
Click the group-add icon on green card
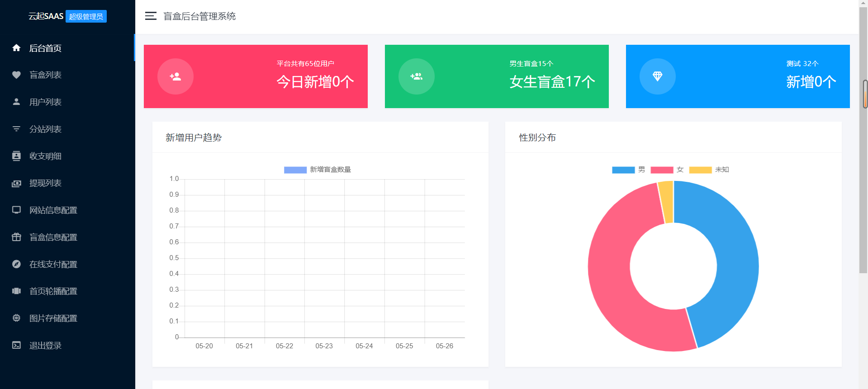[x=417, y=76]
